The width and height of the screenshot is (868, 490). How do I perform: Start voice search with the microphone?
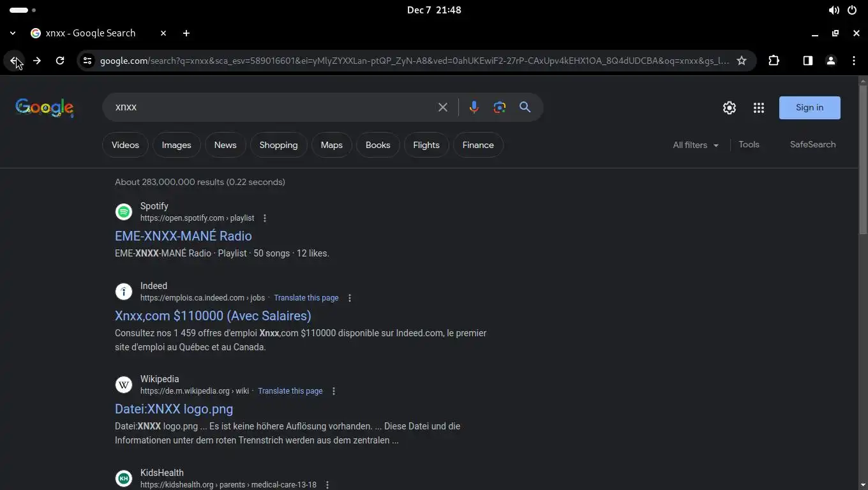474,107
